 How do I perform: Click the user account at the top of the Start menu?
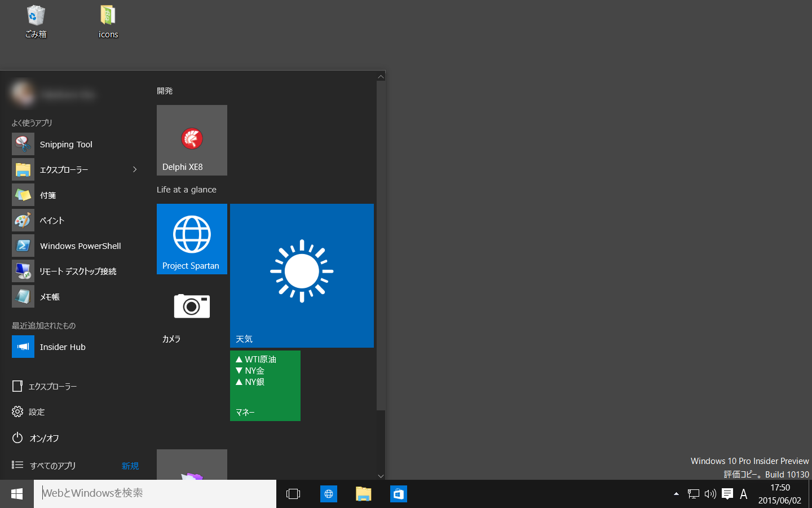(54, 94)
